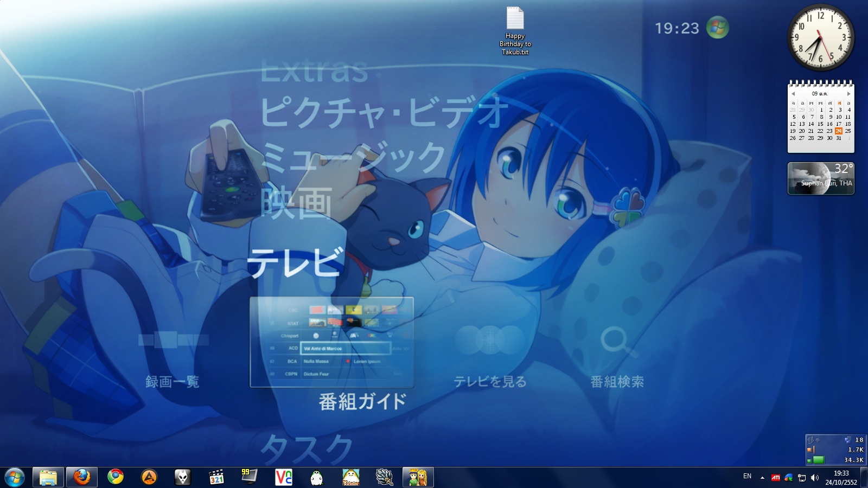Open the volume speaker tray icon
This screenshot has height=488, width=868.
coord(814,478)
